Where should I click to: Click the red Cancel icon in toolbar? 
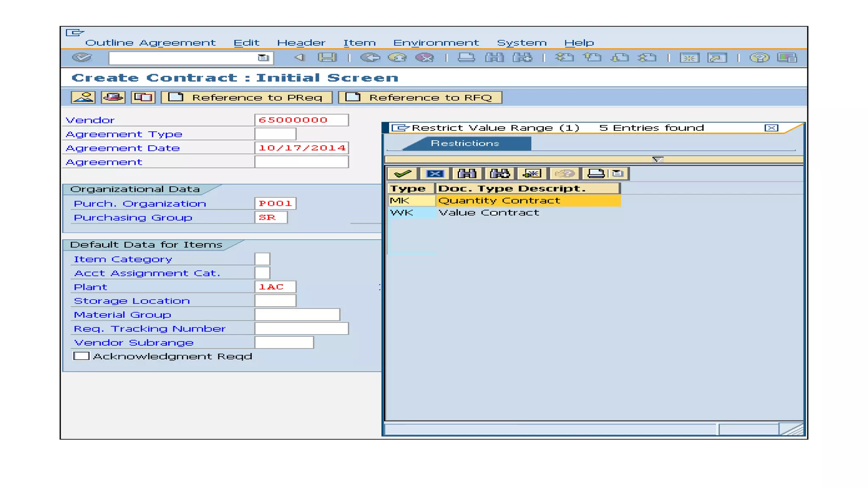[x=425, y=58]
